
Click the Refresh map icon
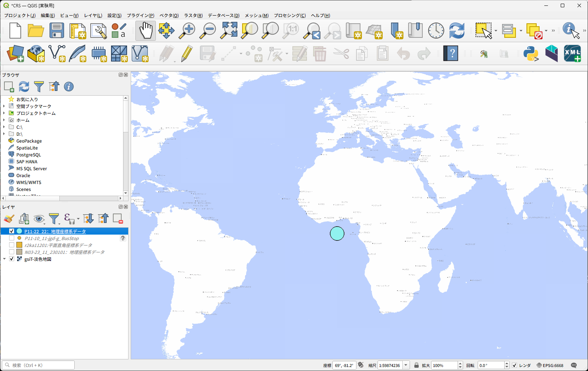pos(457,30)
